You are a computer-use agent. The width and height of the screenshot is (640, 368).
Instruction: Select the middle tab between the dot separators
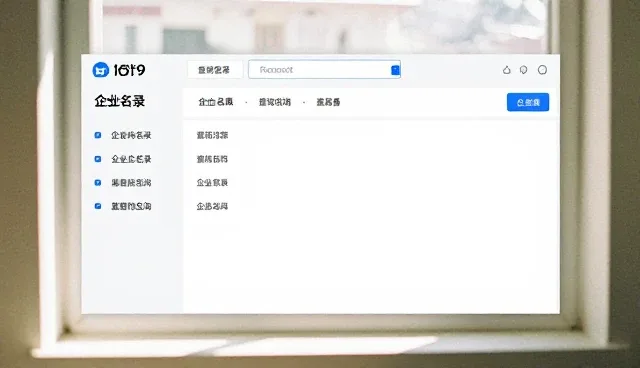pyautogui.click(x=275, y=102)
